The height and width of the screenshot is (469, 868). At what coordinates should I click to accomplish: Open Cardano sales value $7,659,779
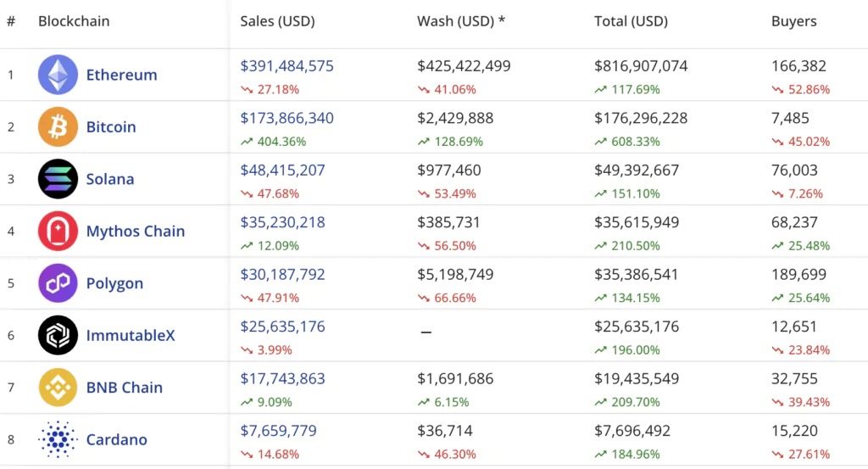tap(278, 430)
